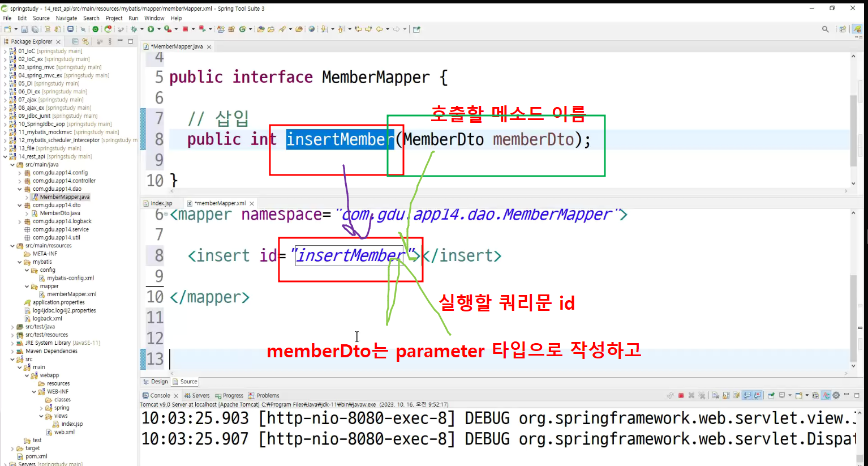Click Remove All Terminated Launches icon
This screenshot has height=466, width=868.
point(702,395)
